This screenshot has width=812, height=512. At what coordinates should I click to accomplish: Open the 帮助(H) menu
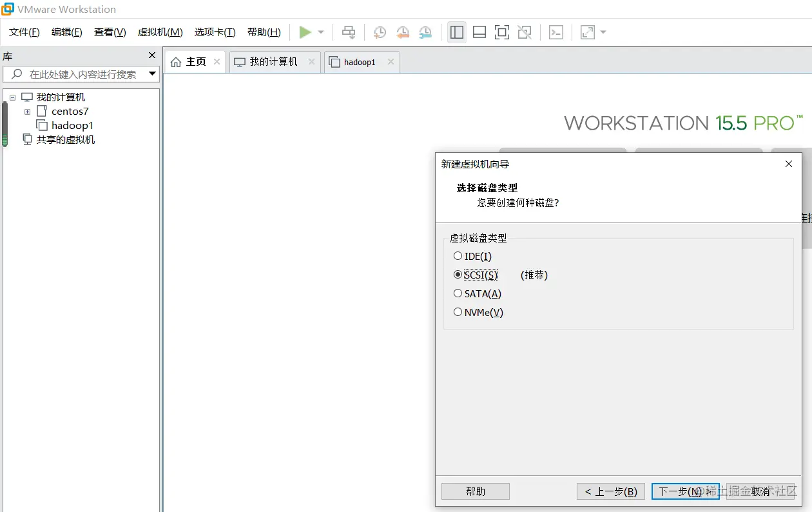point(264,32)
